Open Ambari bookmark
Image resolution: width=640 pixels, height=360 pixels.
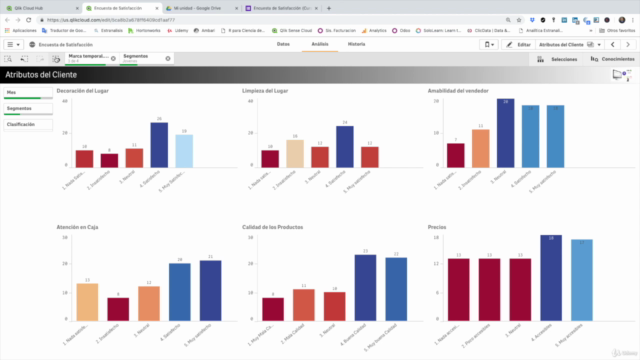coord(204,31)
